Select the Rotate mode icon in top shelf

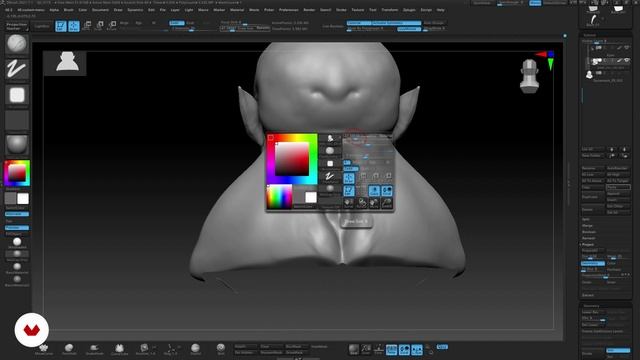click(x=112, y=26)
